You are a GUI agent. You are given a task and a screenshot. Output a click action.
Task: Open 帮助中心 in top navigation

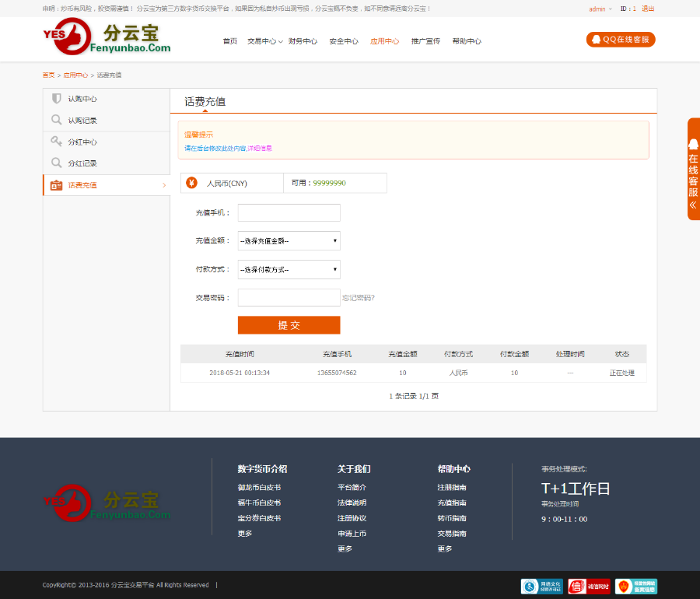click(x=467, y=41)
